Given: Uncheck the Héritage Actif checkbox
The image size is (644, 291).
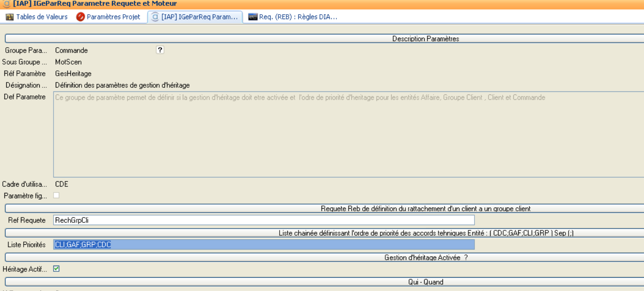Looking at the screenshot, I should tap(56, 269).
